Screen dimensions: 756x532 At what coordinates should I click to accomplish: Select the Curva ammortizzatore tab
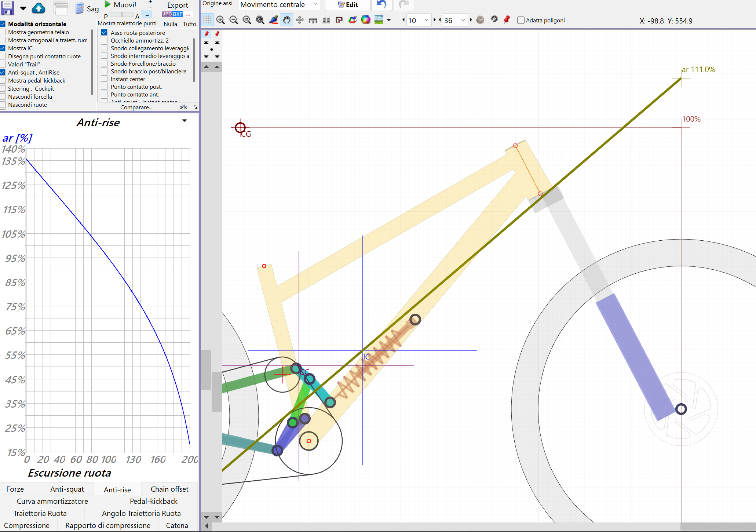point(52,501)
